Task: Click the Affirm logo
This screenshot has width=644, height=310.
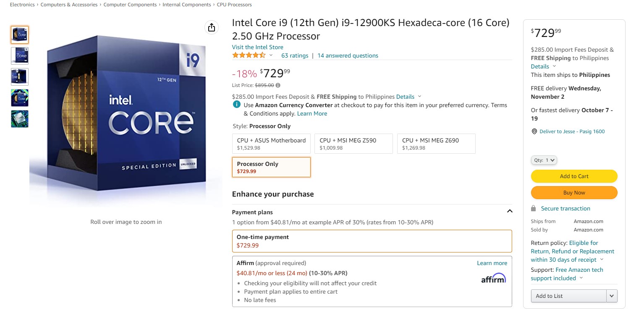Action: click(x=493, y=278)
